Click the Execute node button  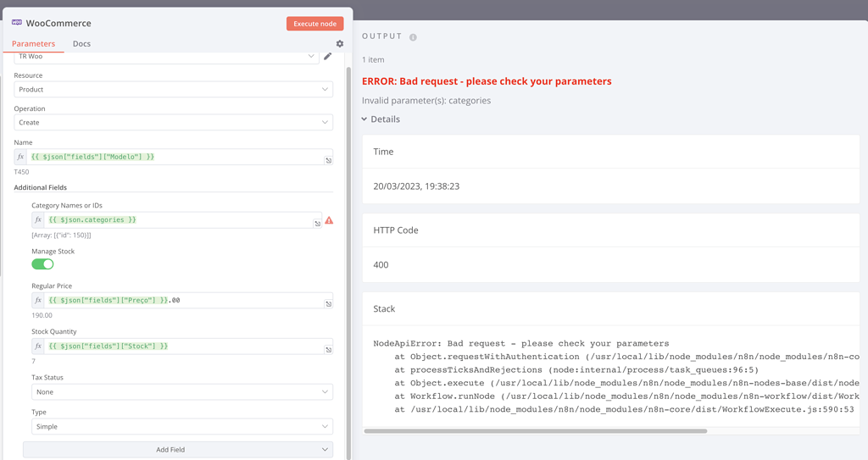coord(314,24)
